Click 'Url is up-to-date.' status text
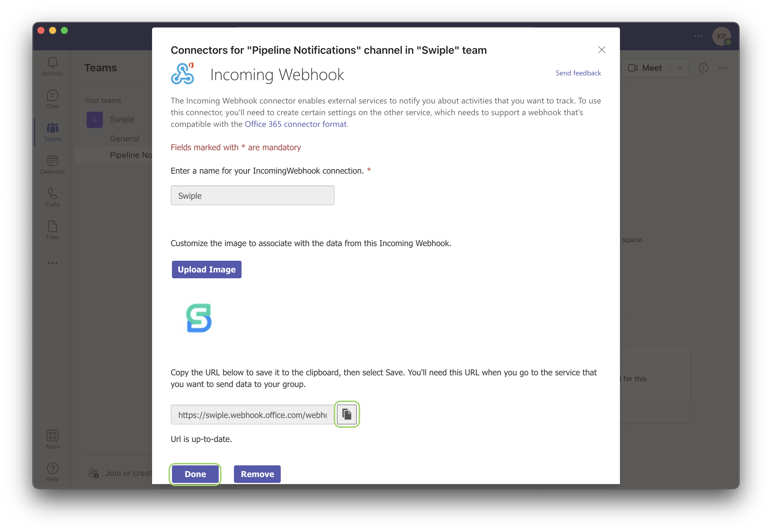 pos(201,439)
